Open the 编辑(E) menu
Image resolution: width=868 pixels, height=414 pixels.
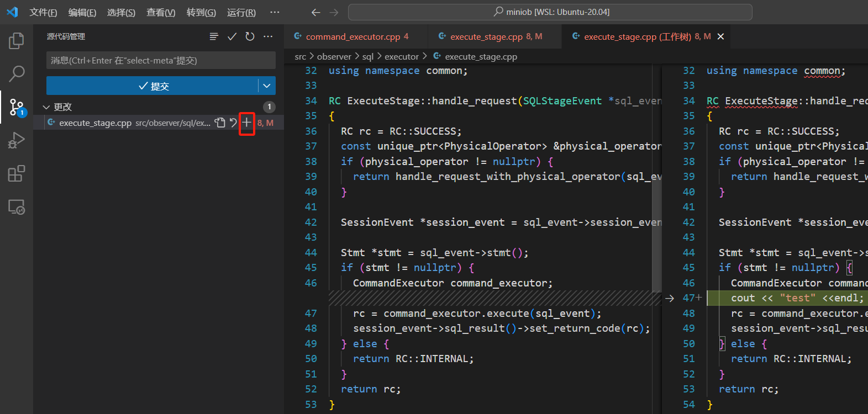click(82, 12)
